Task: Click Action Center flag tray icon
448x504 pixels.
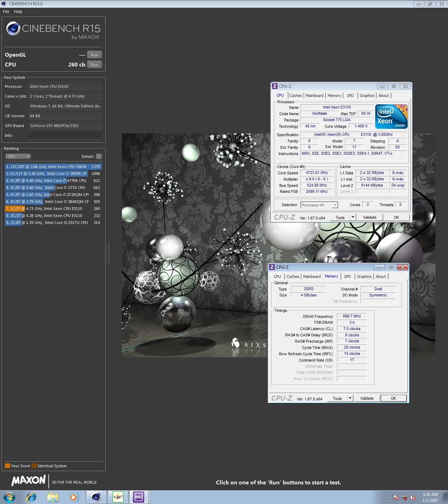Action: [x=396, y=497]
